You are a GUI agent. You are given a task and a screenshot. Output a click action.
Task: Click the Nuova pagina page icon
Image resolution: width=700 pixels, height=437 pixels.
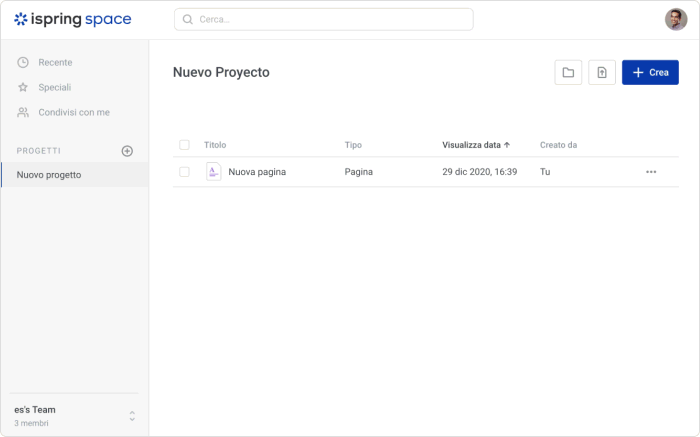tap(213, 171)
